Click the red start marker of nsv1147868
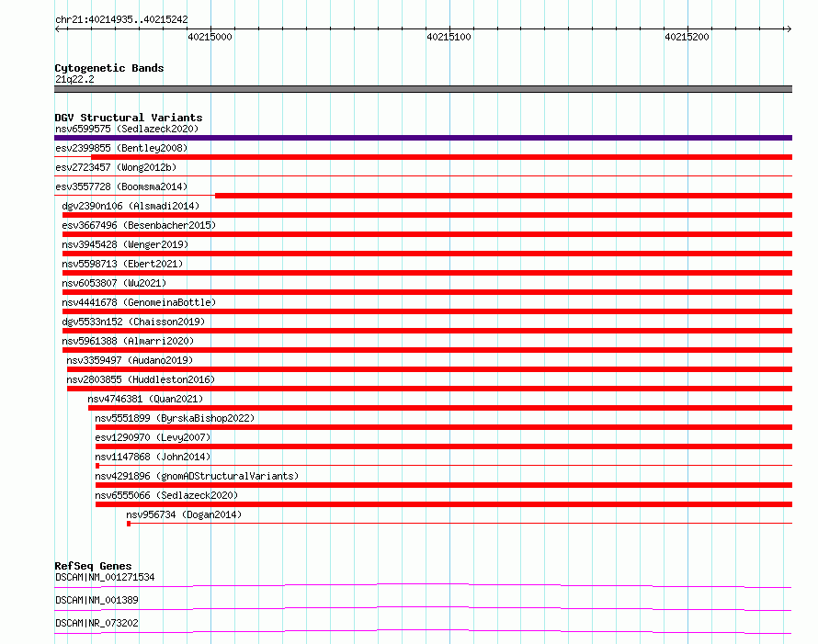The height and width of the screenshot is (644, 818). (97, 466)
